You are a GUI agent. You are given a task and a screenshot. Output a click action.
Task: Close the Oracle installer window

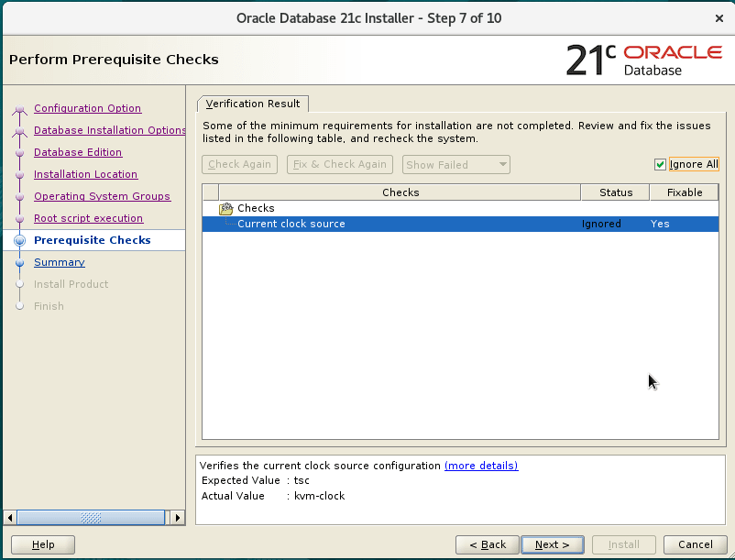pyautogui.click(x=719, y=18)
